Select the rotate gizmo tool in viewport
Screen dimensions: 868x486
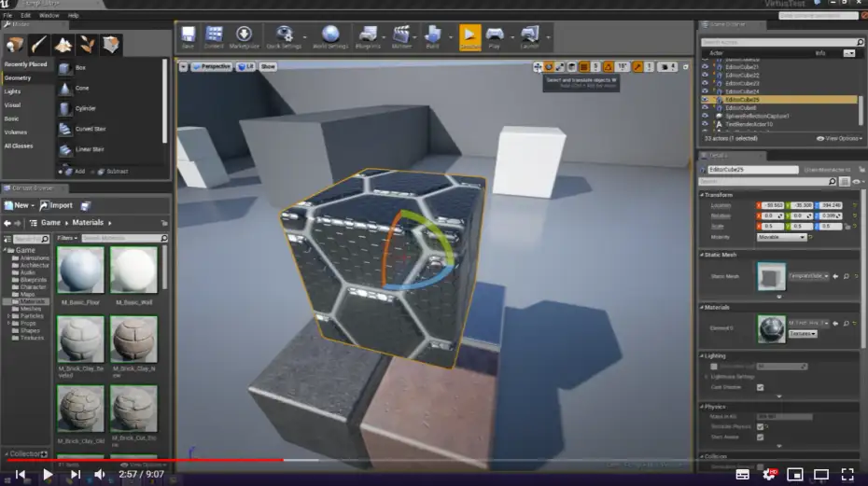click(x=549, y=67)
